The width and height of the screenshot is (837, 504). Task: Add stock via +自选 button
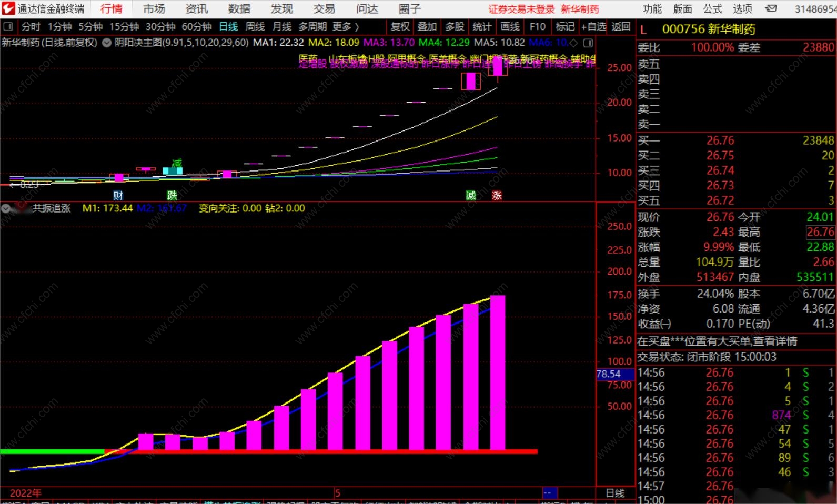pyautogui.click(x=593, y=27)
